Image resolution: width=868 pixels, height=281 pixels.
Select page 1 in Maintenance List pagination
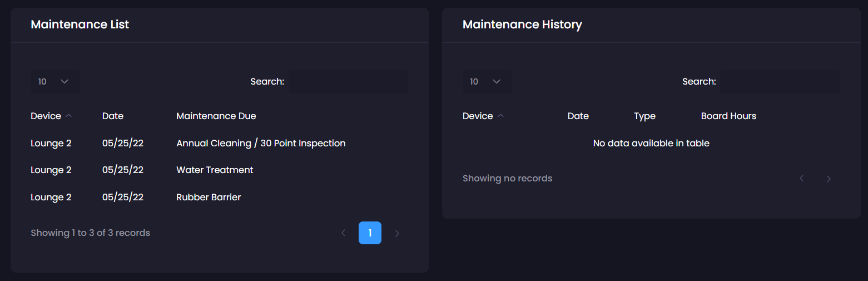pos(370,233)
